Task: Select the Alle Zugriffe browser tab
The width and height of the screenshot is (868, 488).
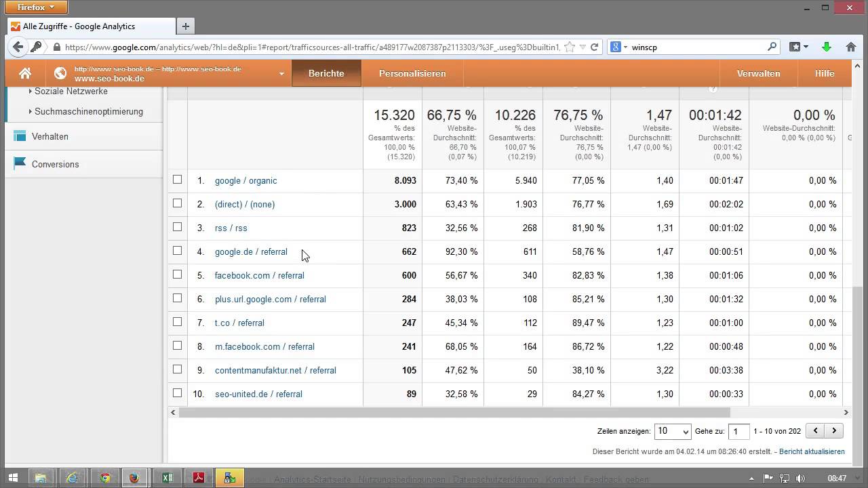Action: (x=91, y=26)
